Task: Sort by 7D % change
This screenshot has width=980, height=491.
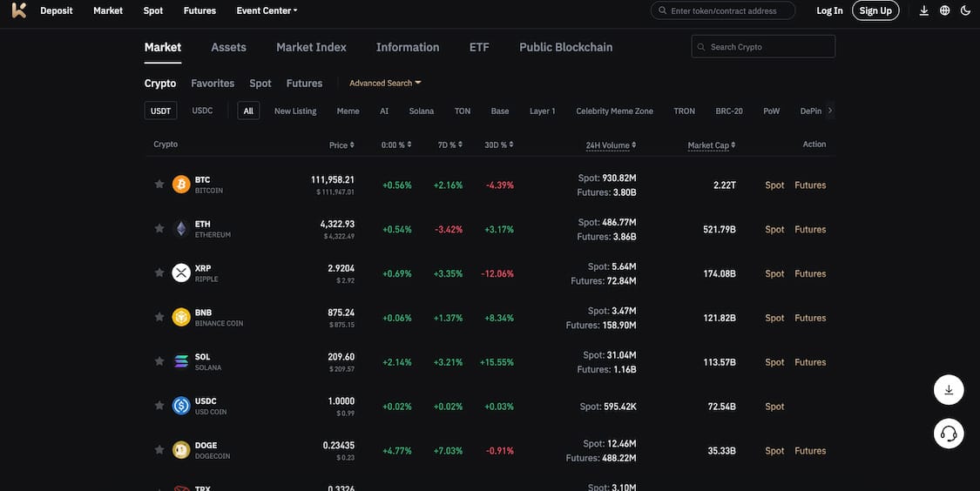Action: tap(450, 145)
